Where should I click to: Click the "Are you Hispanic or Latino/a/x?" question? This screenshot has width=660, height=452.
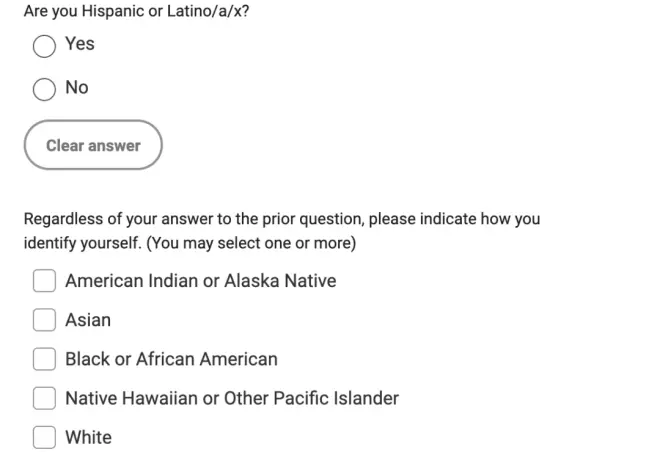[x=136, y=12]
